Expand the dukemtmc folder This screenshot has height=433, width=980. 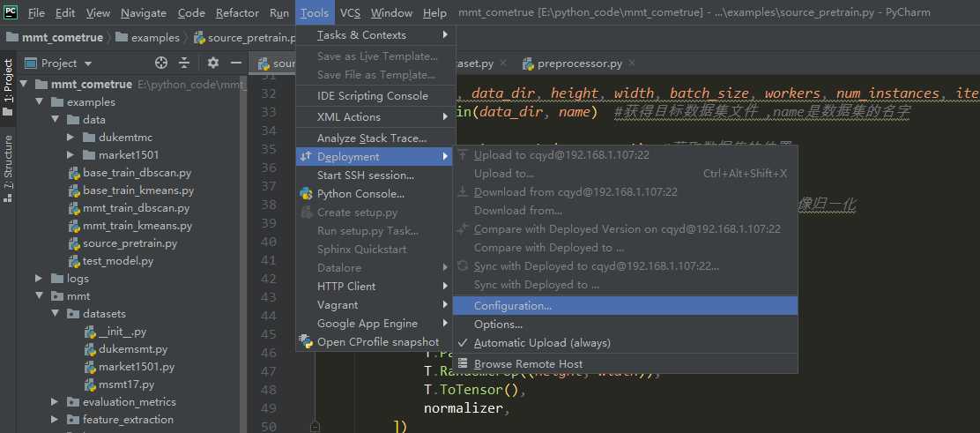pos(71,138)
